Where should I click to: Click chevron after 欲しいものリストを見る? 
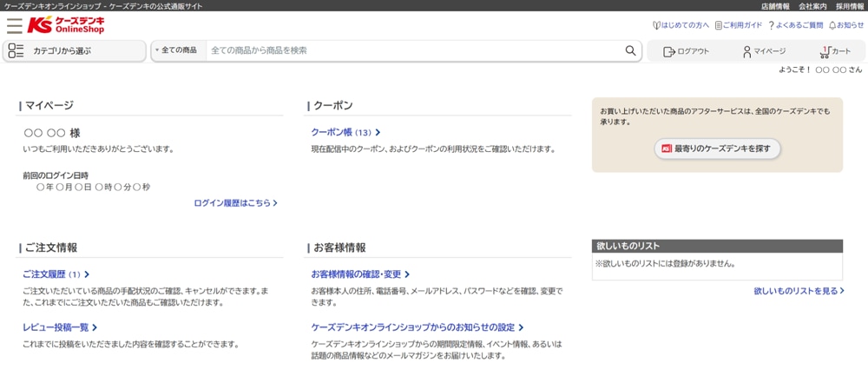(842, 291)
